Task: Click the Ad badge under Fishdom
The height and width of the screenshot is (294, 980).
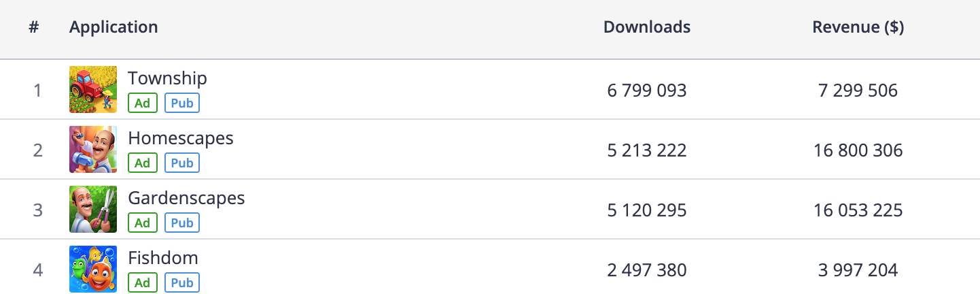Action: [x=143, y=283]
